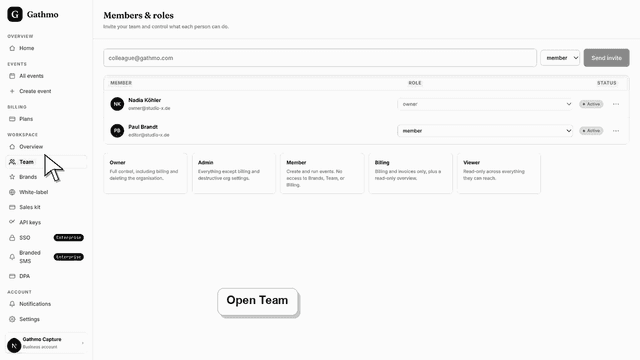Click the DPA document icon
The height and width of the screenshot is (360, 640).
[12, 276]
